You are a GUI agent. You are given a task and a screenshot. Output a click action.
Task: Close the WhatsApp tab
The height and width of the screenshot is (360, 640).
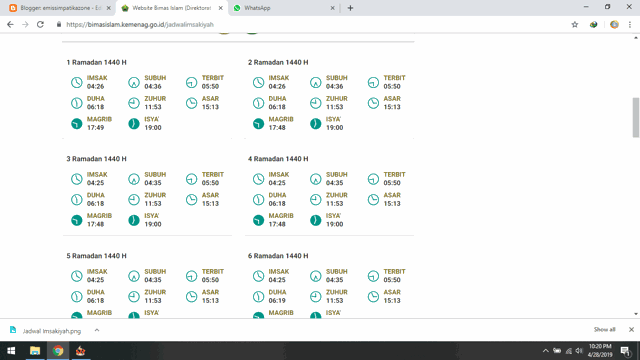pos(332,8)
